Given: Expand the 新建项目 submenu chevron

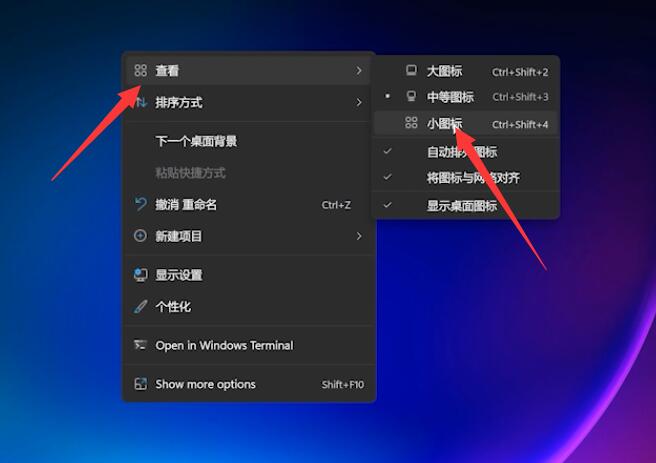Looking at the screenshot, I should [x=359, y=236].
